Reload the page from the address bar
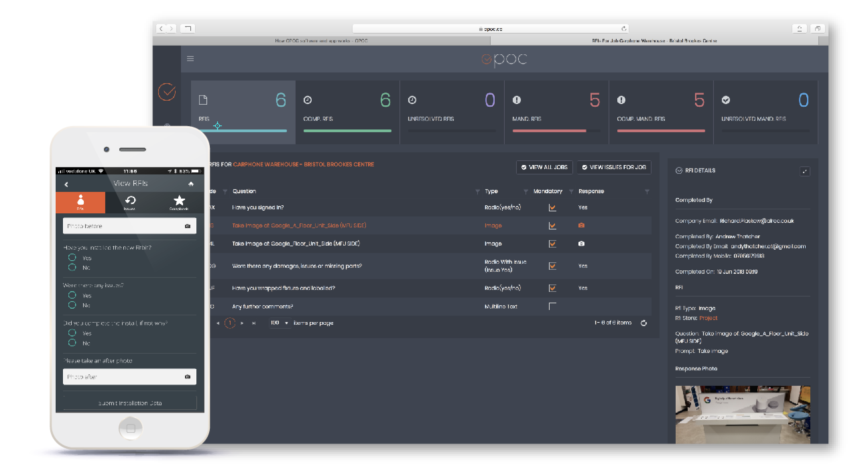 point(624,29)
